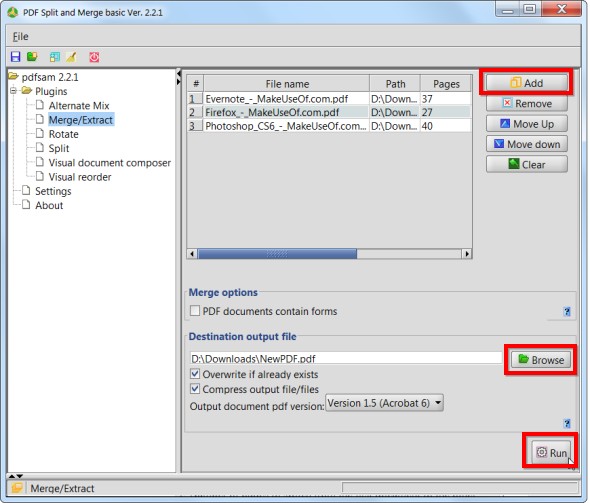590x503 pixels.
Task: Click the Remove button
Action: [526, 103]
